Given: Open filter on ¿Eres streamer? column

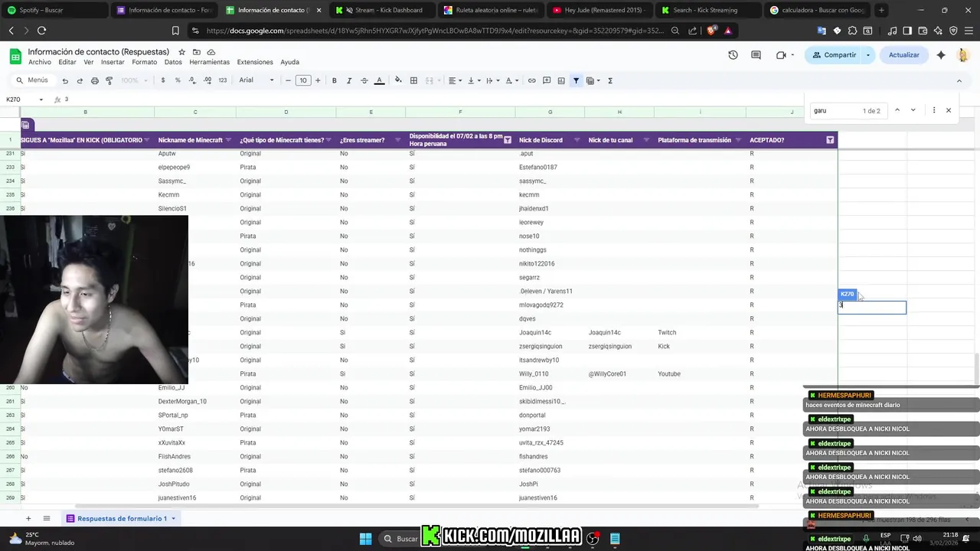Looking at the screenshot, I should tap(397, 140).
